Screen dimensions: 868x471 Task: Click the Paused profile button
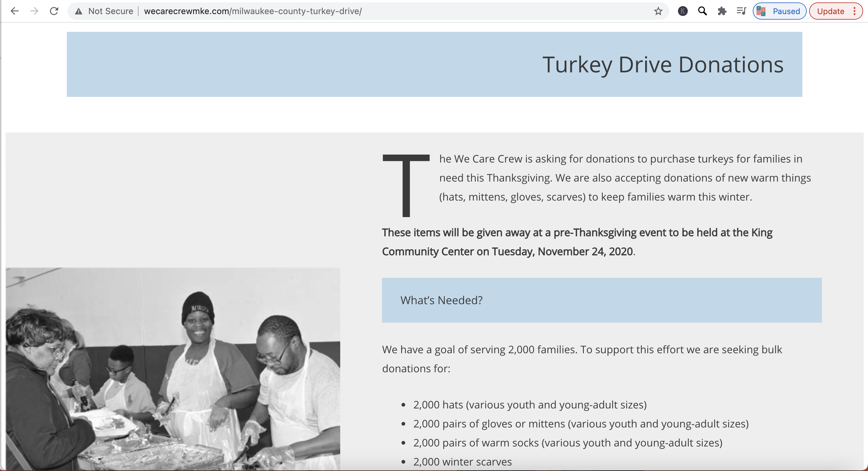pos(779,11)
